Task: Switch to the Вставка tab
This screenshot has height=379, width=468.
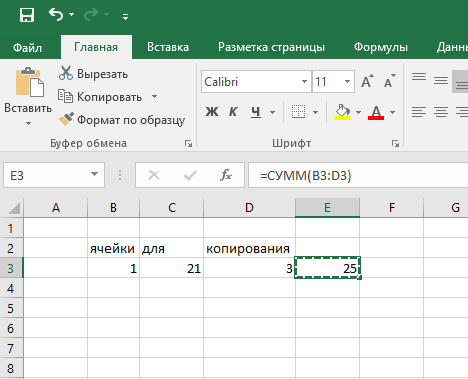Action: 168,47
